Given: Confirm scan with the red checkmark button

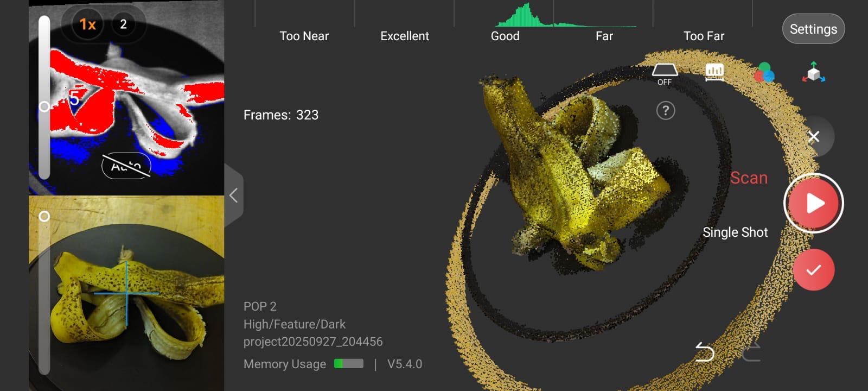Looking at the screenshot, I should coord(813,270).
